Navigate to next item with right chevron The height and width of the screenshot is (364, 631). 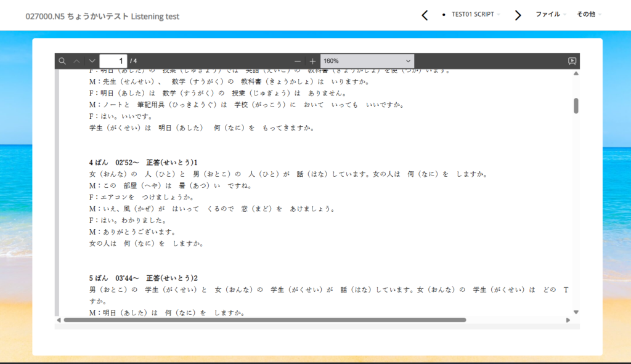click(518, 15)
